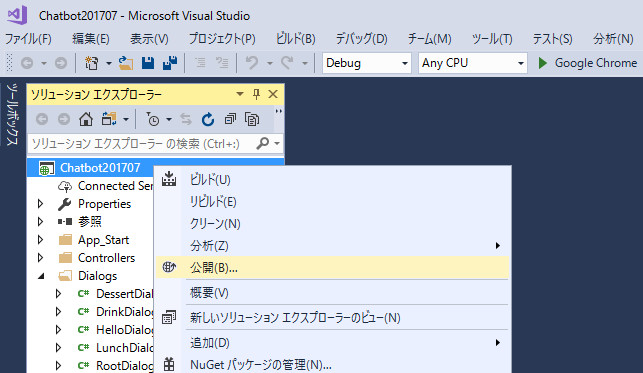Open the Redo history dropdown arrow
This screenshot has width=643, height=373.
pyautogui.click(x=305, y=64)
